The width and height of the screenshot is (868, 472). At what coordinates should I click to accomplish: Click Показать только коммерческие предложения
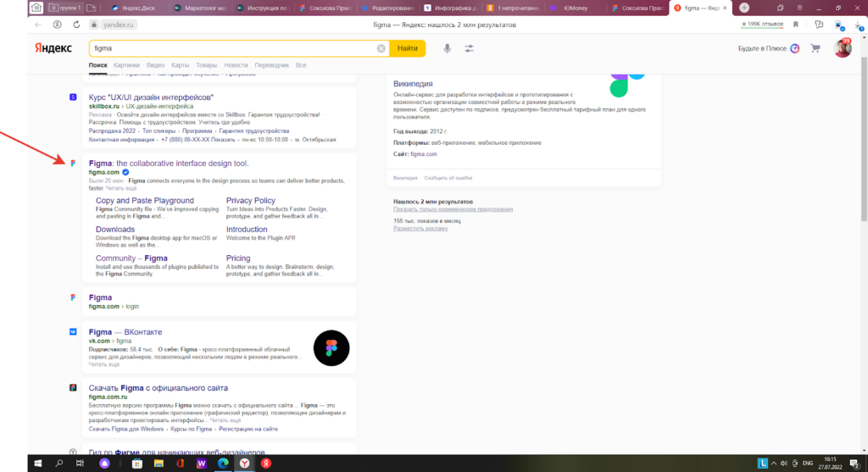click(x=453, y=209)
